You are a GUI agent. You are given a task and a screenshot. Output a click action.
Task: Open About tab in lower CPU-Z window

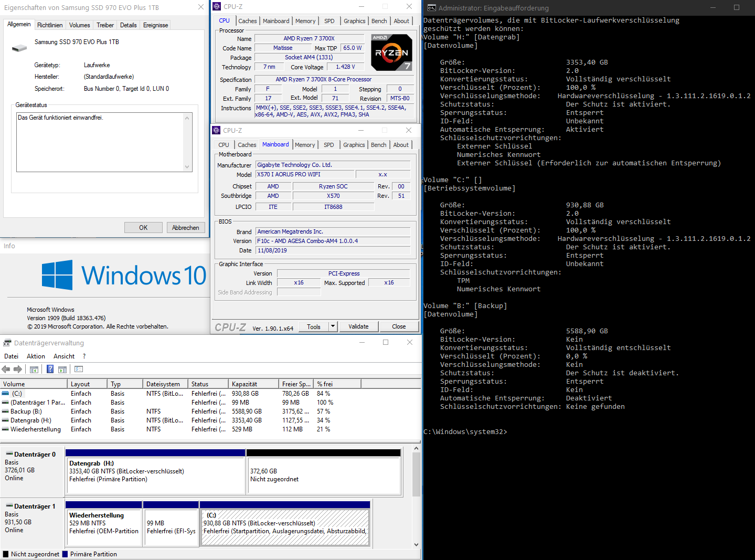pos(401,145)
